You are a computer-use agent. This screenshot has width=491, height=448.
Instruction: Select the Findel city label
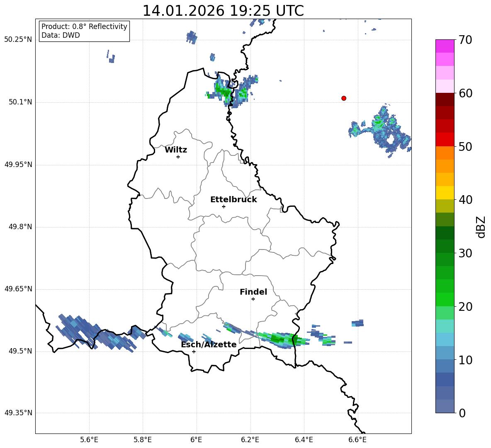coord(253,292)
